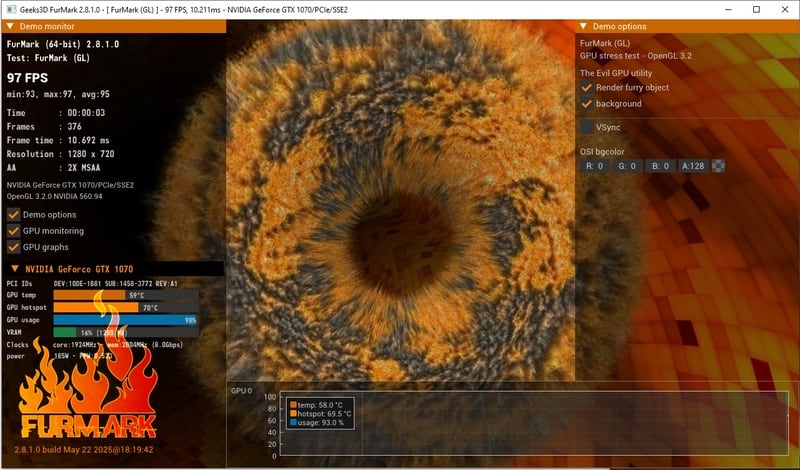The height and width of the screenshot is (470, 800).
Task: Collapse the NVIDIA GeForce GTX 1070 section
Action: [x=15, y=269]
